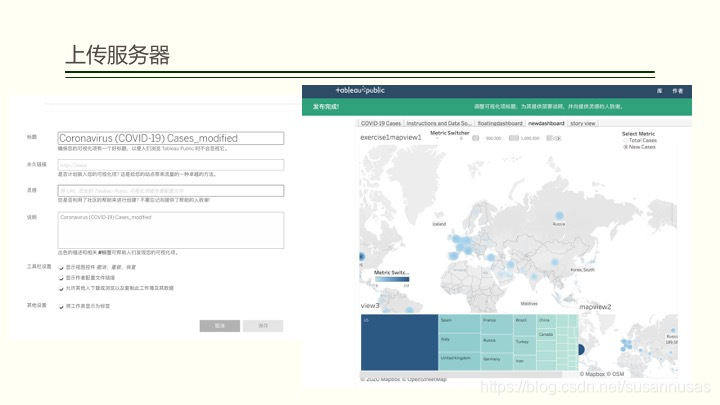The height and width of the screenshot is (405, 720).
Task: Switch to the floatingdashboard tab
Action: click(500, 123)
